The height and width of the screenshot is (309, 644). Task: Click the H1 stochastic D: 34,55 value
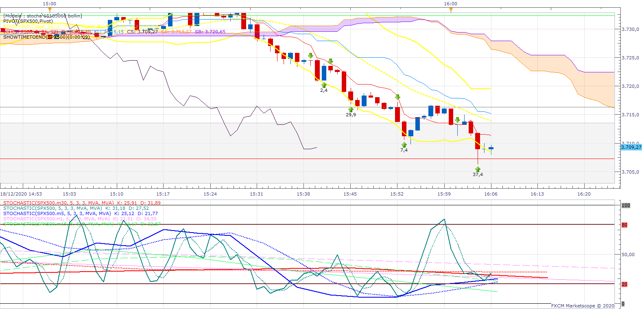click(x=146, y=219)
